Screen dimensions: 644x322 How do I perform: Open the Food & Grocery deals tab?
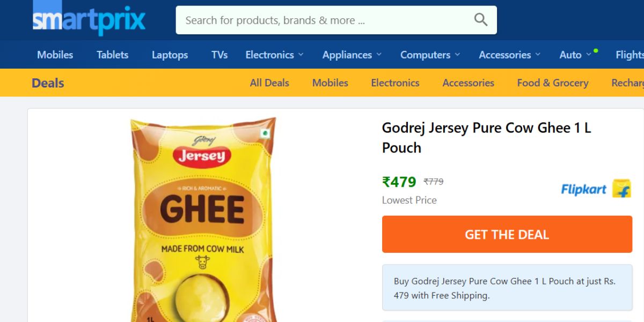[x=553, y=83]
